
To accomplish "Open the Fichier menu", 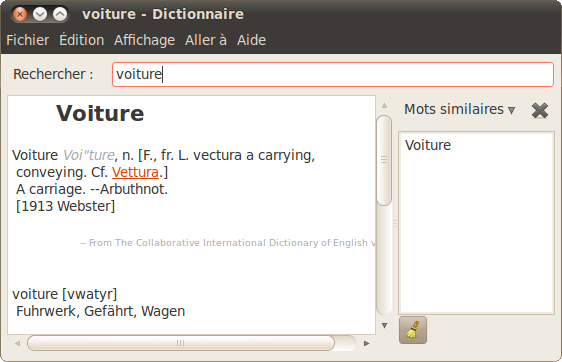I will click(x=28, y=40).
